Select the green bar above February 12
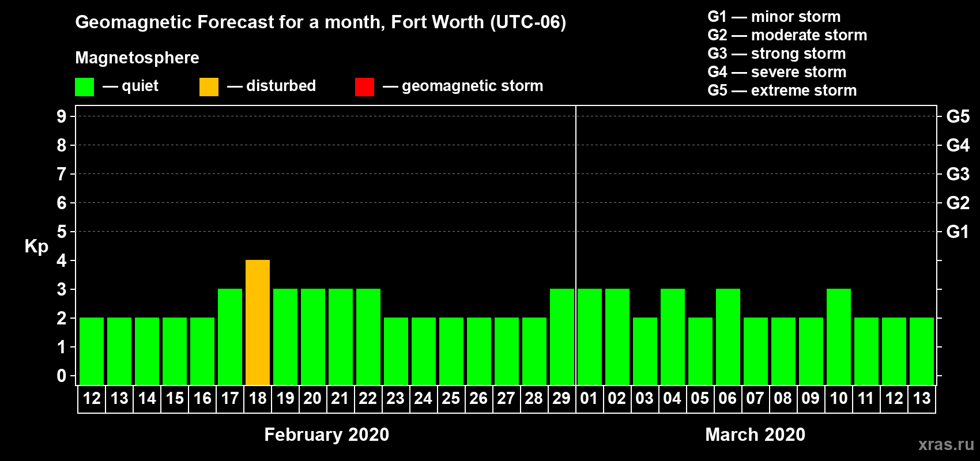The image size is (980, 461). [x=92, y=352]
